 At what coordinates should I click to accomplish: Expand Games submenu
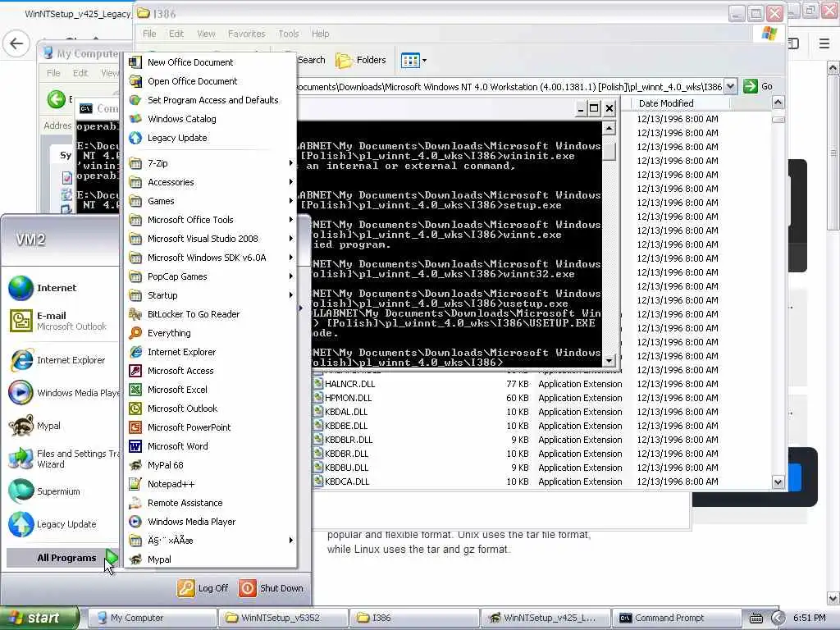click(x=211, y=201)
